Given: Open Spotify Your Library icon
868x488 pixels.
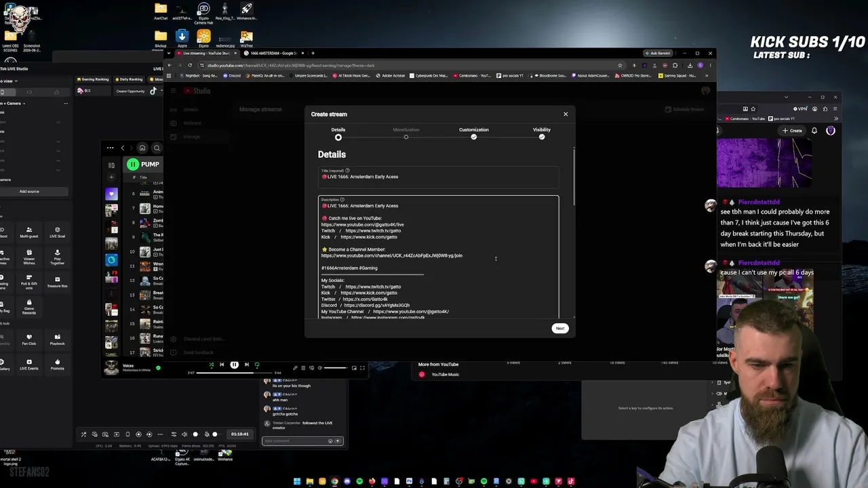Looking at the screenshot, I should coord(111,165).
